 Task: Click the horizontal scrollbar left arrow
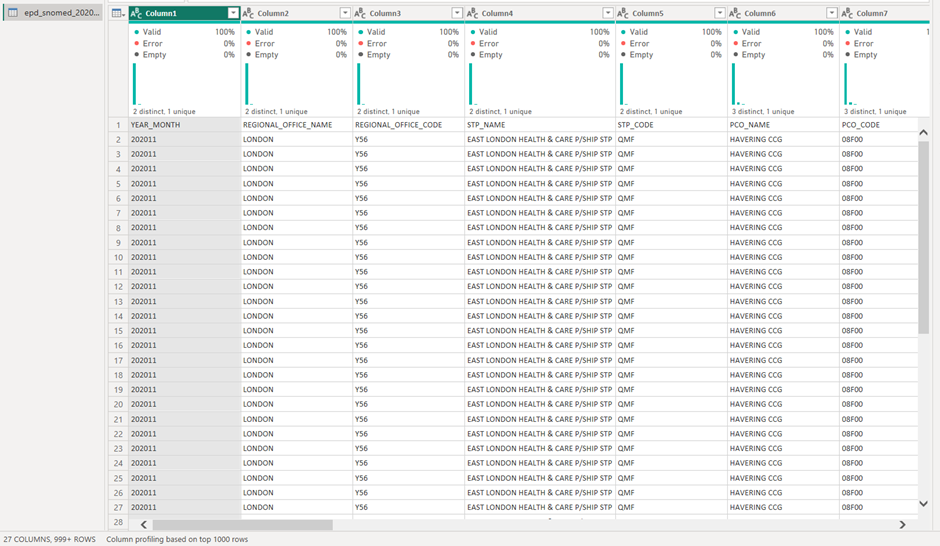(144, 524)
